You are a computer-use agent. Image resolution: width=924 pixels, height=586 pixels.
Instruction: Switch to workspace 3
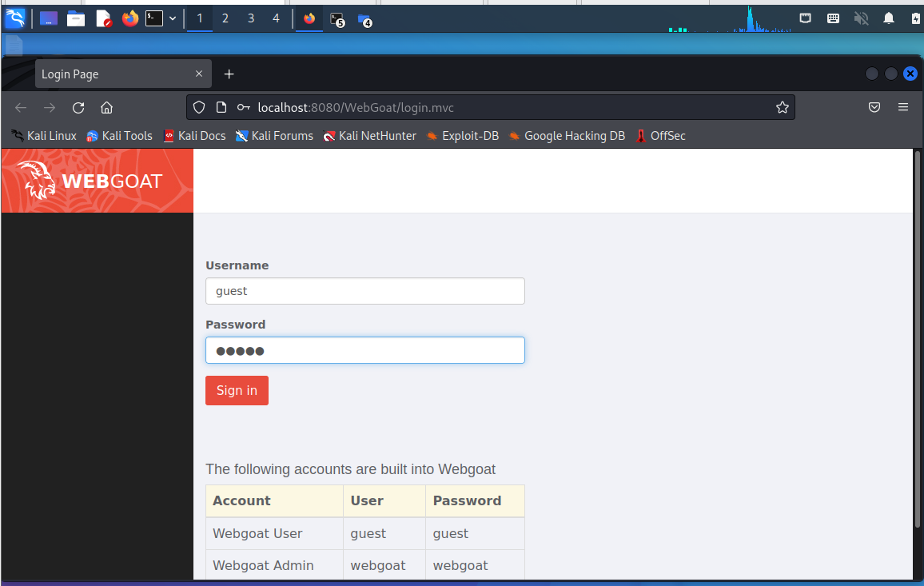tap(251, 18)
